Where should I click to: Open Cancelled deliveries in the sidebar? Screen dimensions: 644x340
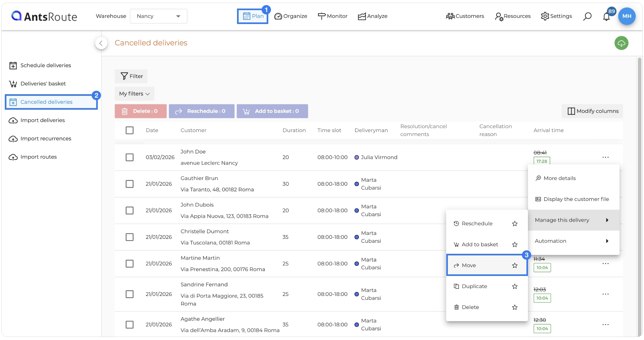(51, 102)
